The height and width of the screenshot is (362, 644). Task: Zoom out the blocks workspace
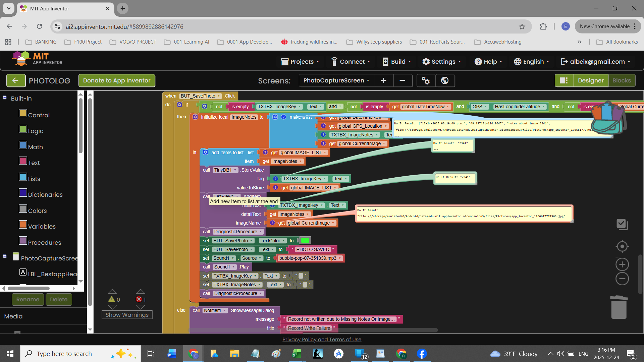click(x=622, y=279)
